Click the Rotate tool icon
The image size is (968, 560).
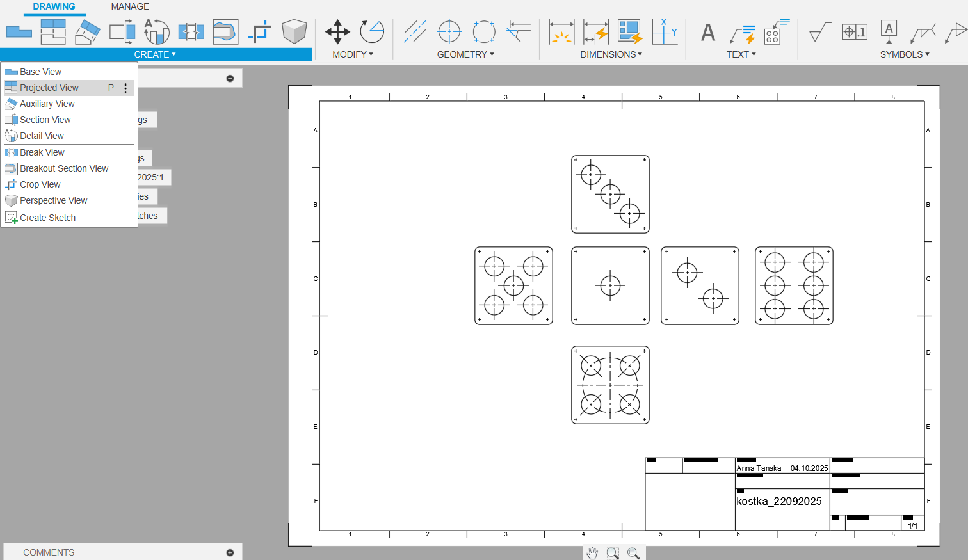[371, 31]
